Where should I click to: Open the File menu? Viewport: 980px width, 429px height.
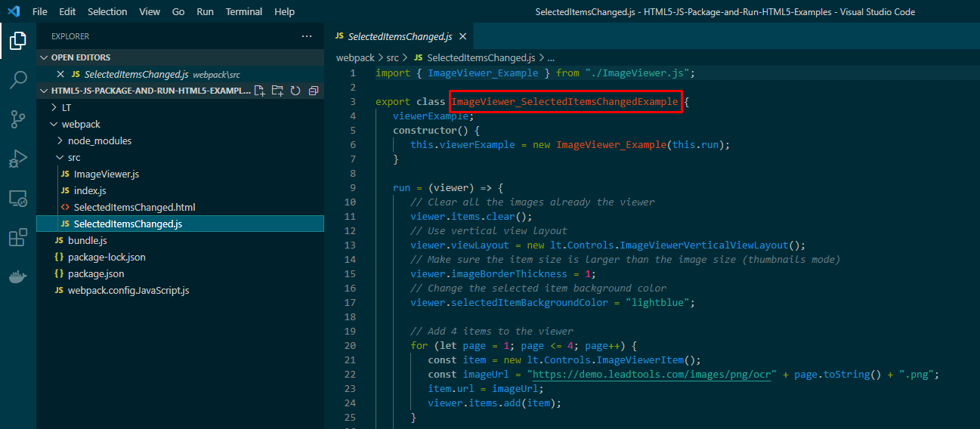(40, 12)
